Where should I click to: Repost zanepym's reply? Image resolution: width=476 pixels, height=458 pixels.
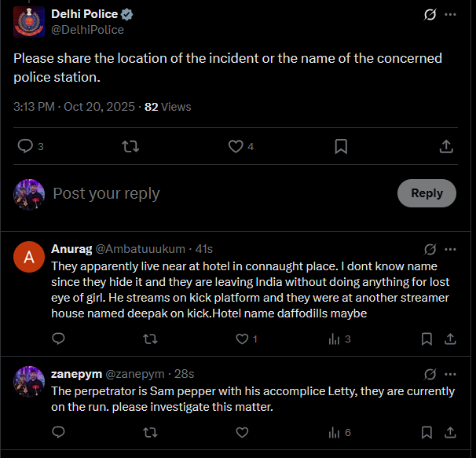(150, 432)
